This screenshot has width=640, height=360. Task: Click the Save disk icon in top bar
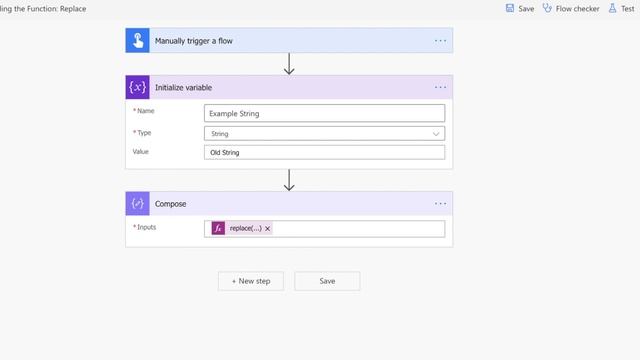click(510, 8)
